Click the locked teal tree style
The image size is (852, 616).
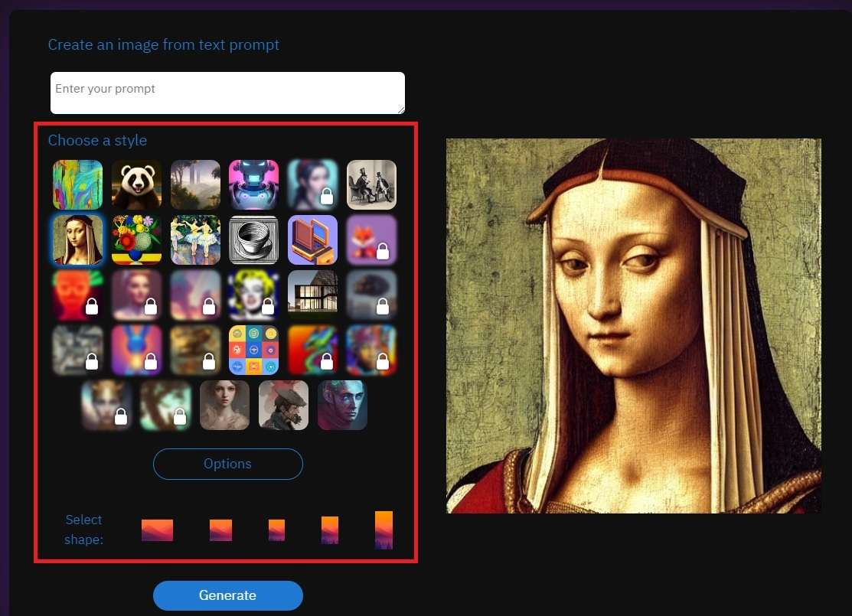coord(165,406)
